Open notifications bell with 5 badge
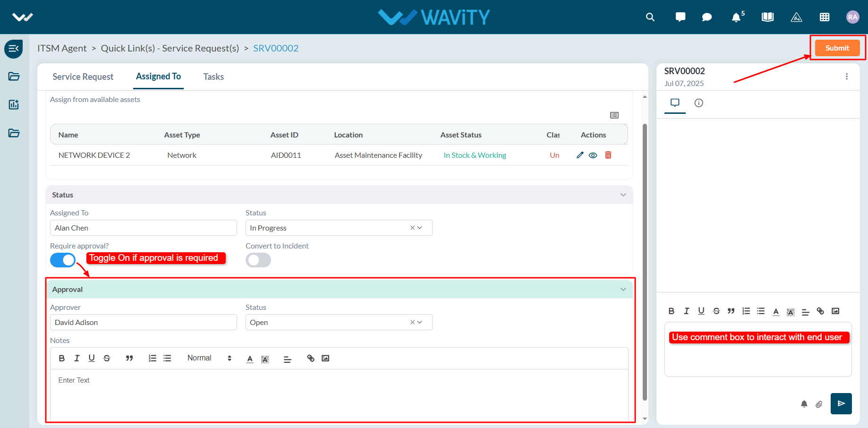The height and width of the screenshot is (428, 868). [x=737, y=17]
